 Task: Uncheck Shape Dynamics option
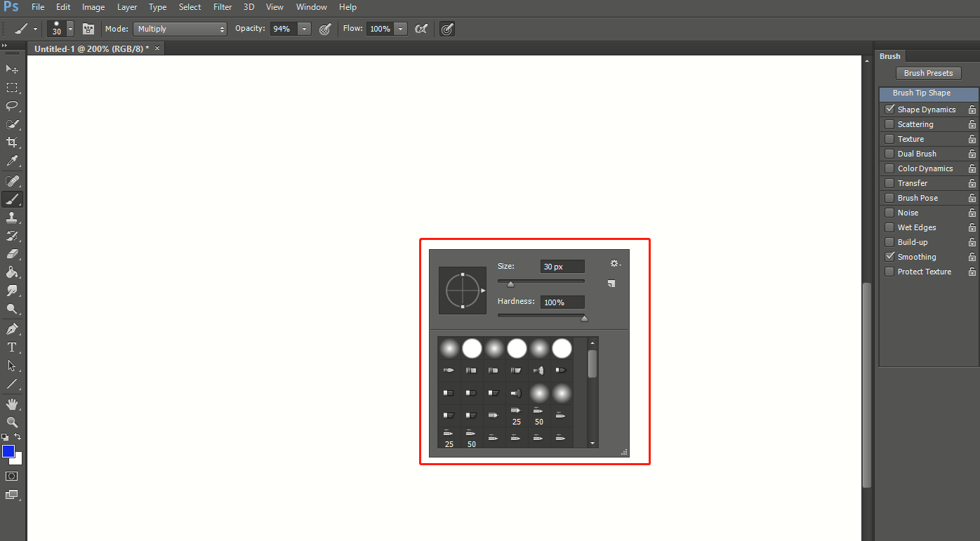tap(889, 109)
